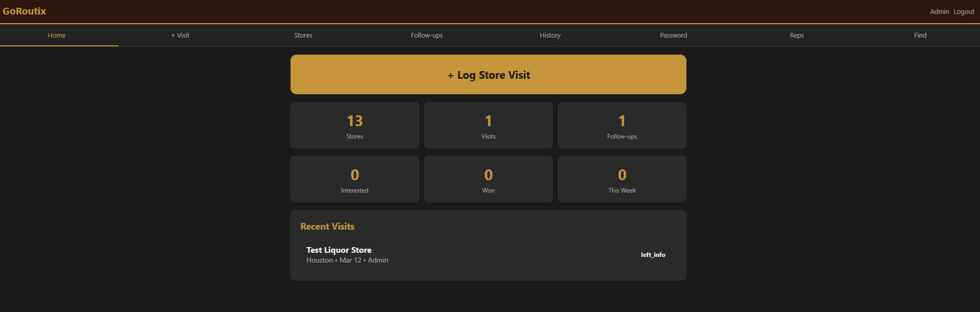The image size is (980, 312).
Task: Open the History tab
Action: 550,36
